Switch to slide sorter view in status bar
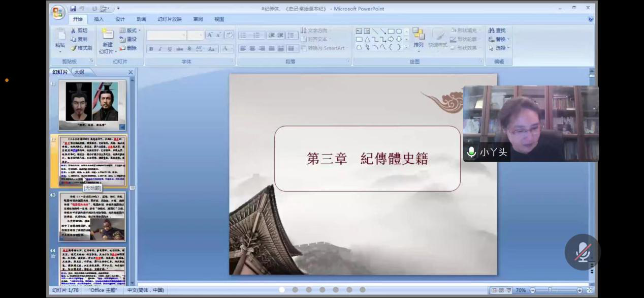Viewport: 644px width, 298px height. pos(501,290)
